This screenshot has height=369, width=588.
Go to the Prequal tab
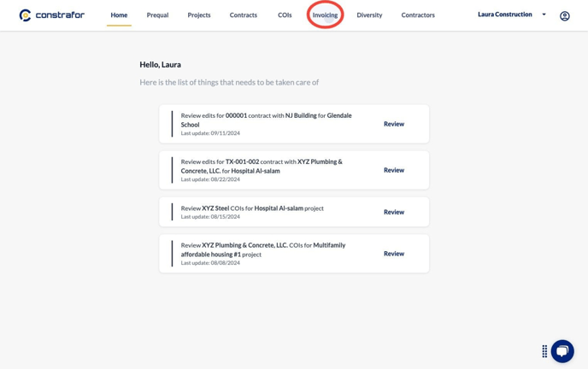[x=157, y=15]
